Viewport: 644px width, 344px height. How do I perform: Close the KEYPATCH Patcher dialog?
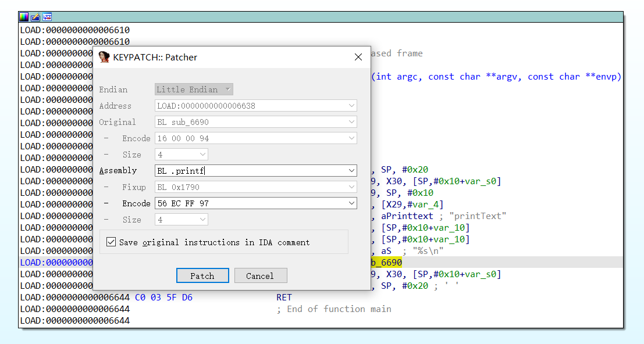click(x=358, y=57)
